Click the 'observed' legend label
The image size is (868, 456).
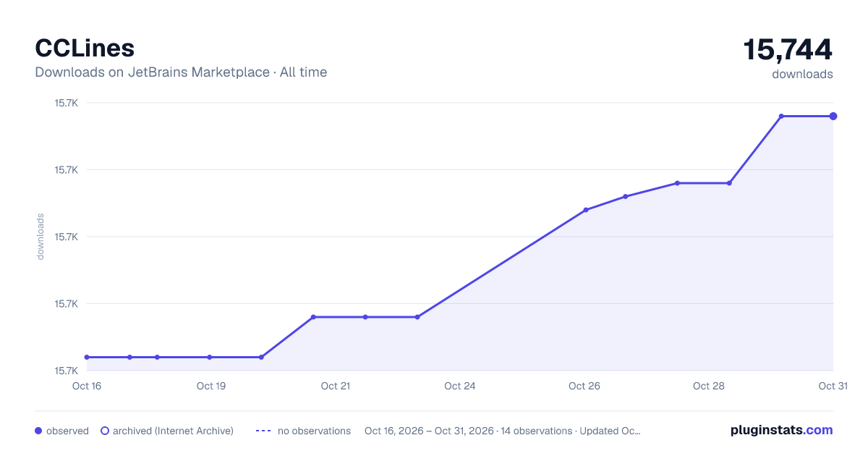click(67, 431)
